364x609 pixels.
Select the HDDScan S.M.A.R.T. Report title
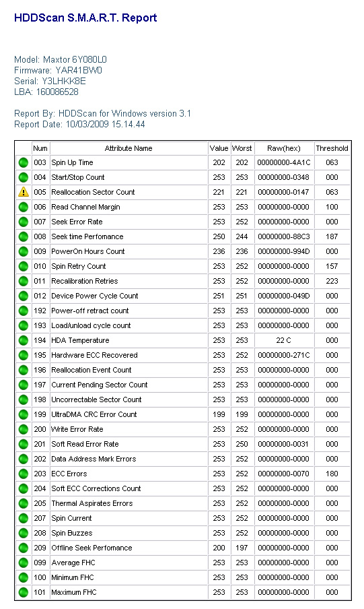[x=85, y=18]
